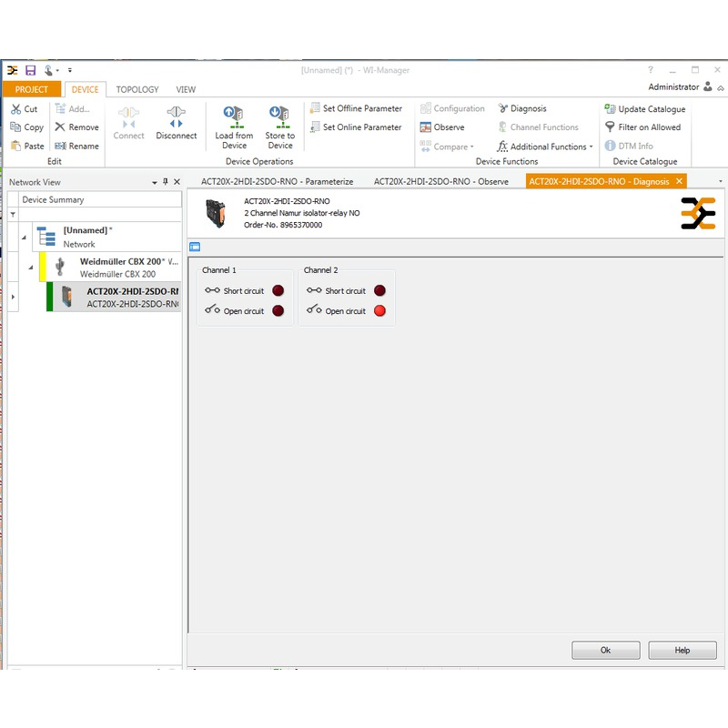Image resolution: width=728 pixels, height=728 pixels.
Task: Click the filter funnel icon in Network View
Action: 13,215
